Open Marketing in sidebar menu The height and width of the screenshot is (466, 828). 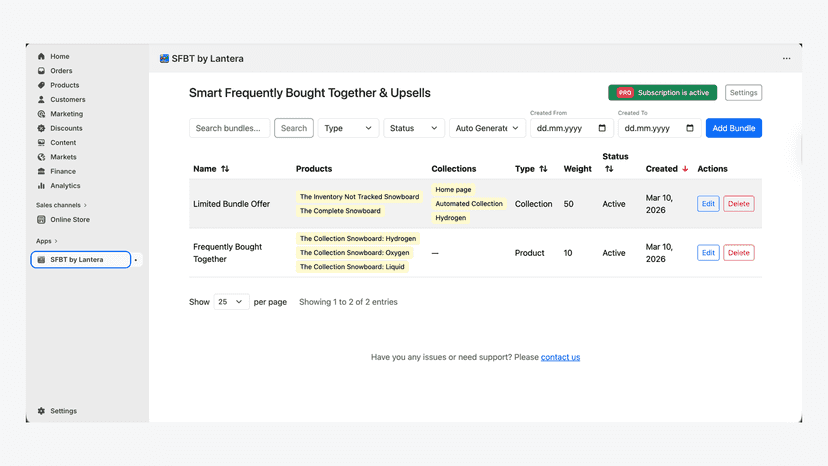(x=67, y=114)
